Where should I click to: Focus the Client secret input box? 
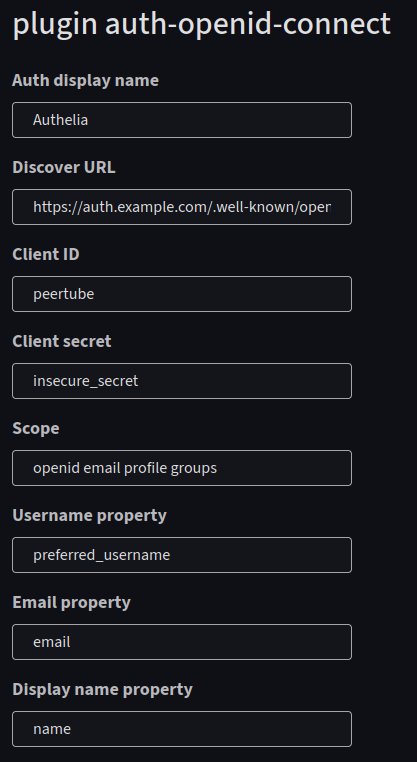click(x=182, y=381)
